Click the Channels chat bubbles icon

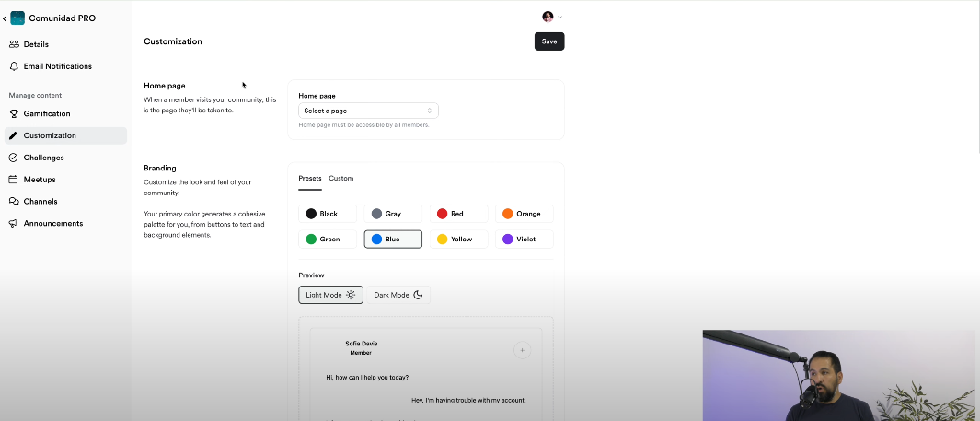tap(14, 202)
